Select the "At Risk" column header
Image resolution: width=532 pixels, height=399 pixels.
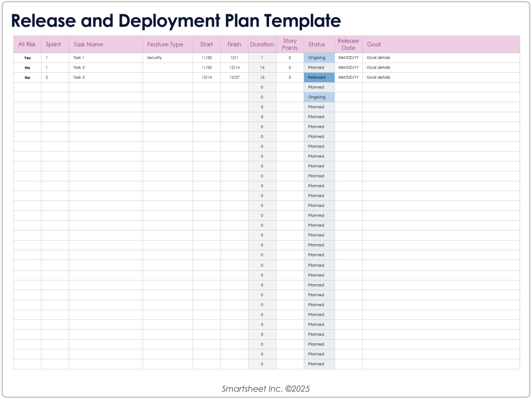click(x=27, y=44)
